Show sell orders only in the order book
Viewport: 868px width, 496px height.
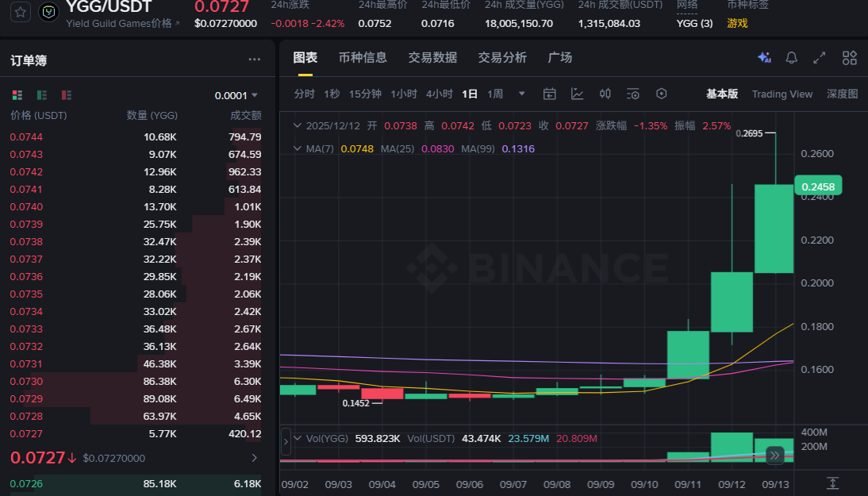click(x=67, y=95)
